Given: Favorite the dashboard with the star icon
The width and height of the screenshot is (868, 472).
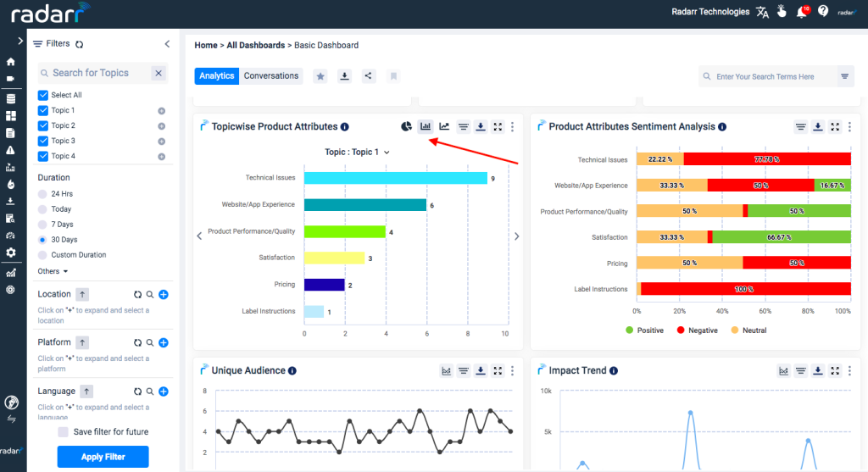Looking at the screenshot, I should coord(320,76).
